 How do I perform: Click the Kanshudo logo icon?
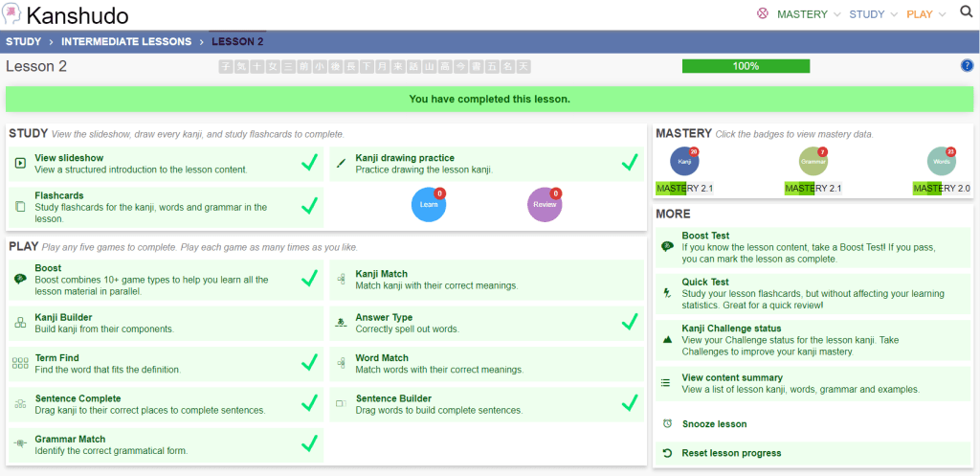[12, 14]
